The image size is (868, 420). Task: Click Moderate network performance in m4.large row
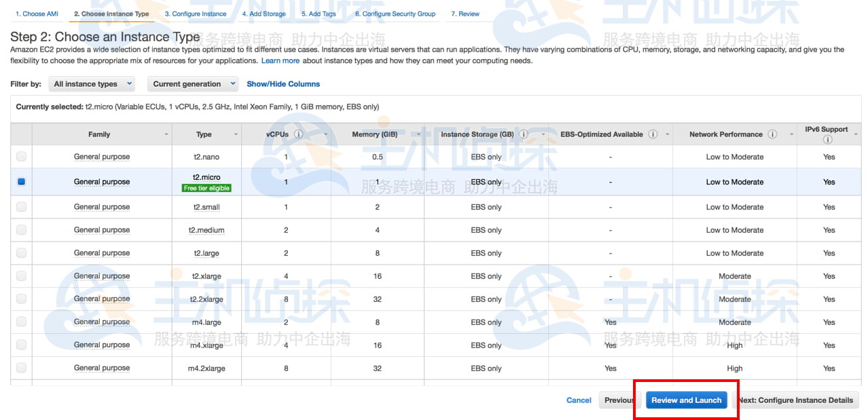pyautogui.click(x=735, y=322)
